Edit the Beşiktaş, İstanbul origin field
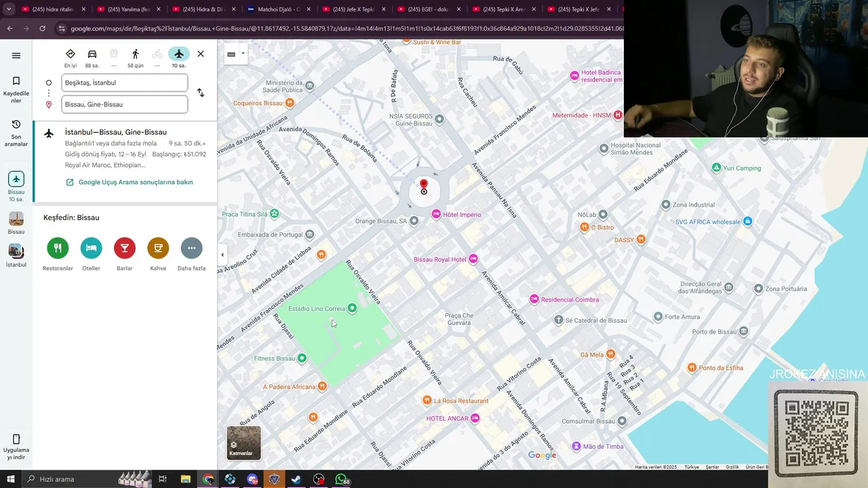 (125, 83)
